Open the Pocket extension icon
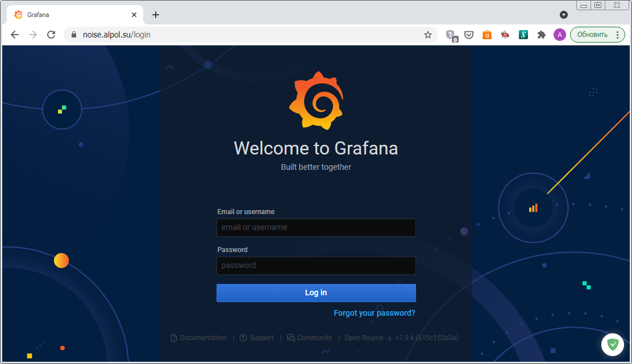The height and width of the screenshot is (364, 632). coord(469,35)
